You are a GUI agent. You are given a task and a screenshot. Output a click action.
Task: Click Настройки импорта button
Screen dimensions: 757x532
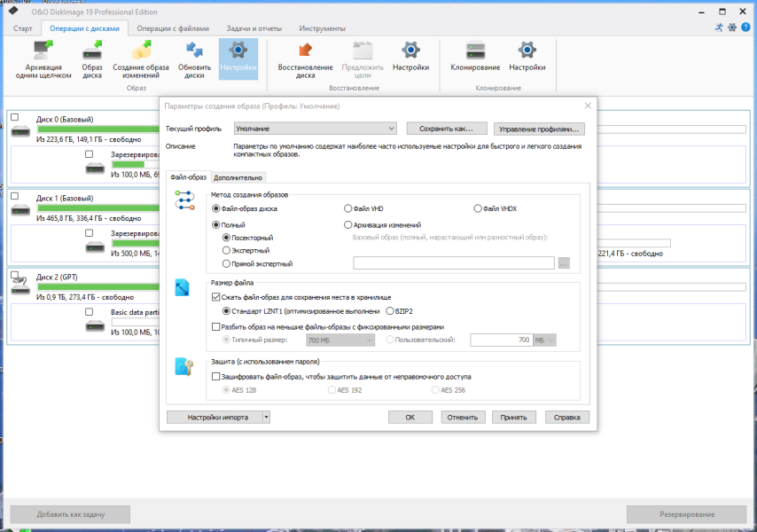pyautogui.click(x=215, y=417)
